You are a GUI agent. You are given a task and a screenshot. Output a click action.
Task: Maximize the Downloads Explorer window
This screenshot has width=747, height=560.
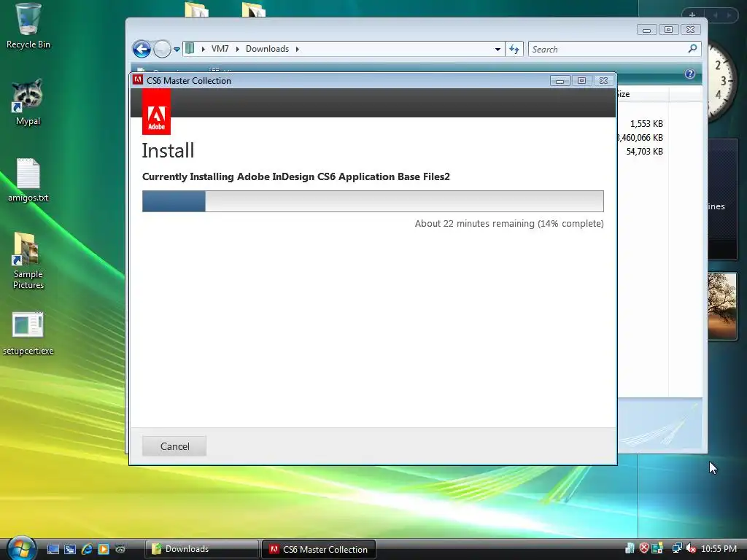tap(668, 29)
